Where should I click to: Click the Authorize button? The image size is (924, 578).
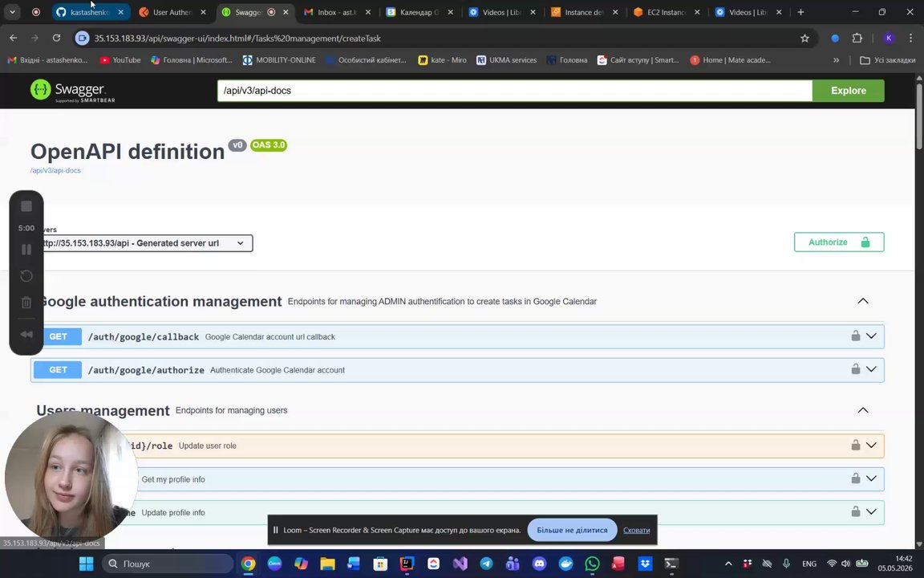point(838,242)
